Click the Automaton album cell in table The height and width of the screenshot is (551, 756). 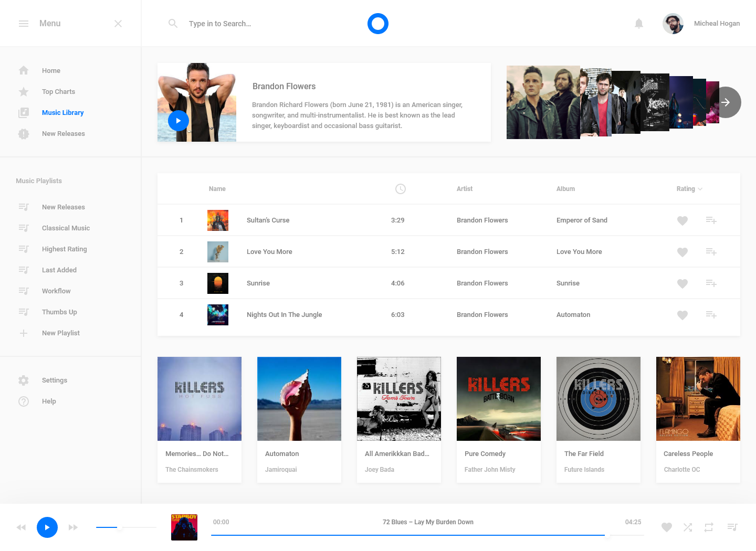[573, 315]
